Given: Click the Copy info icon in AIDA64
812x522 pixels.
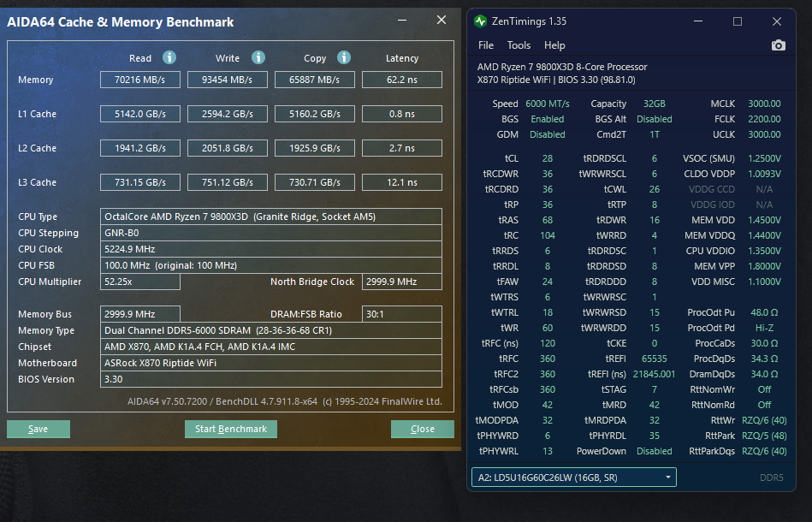Looking at the screenshot, I should point(344,57).
